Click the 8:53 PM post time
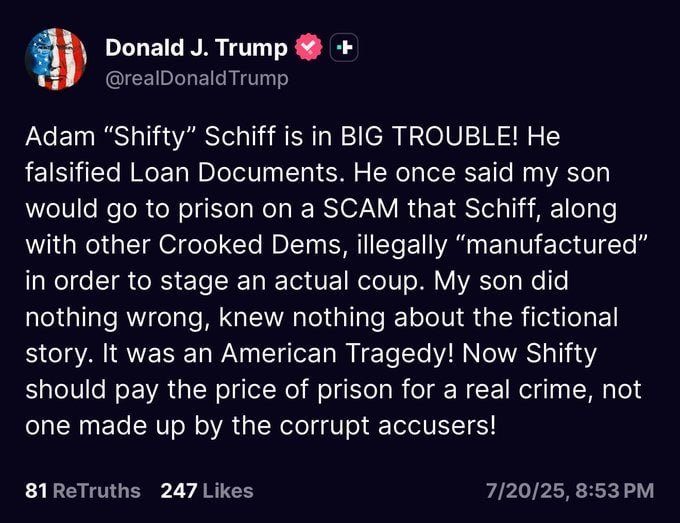 [615, 491]
